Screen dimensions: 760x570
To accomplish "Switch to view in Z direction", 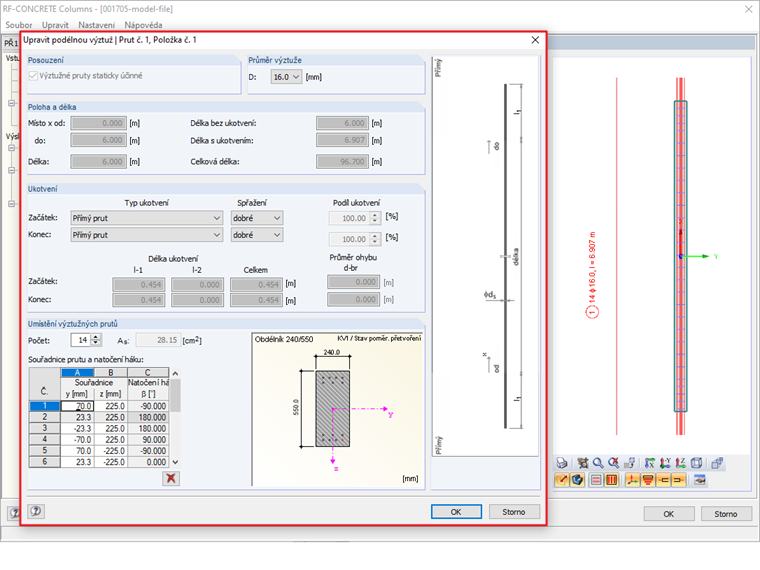I will 681,463.
